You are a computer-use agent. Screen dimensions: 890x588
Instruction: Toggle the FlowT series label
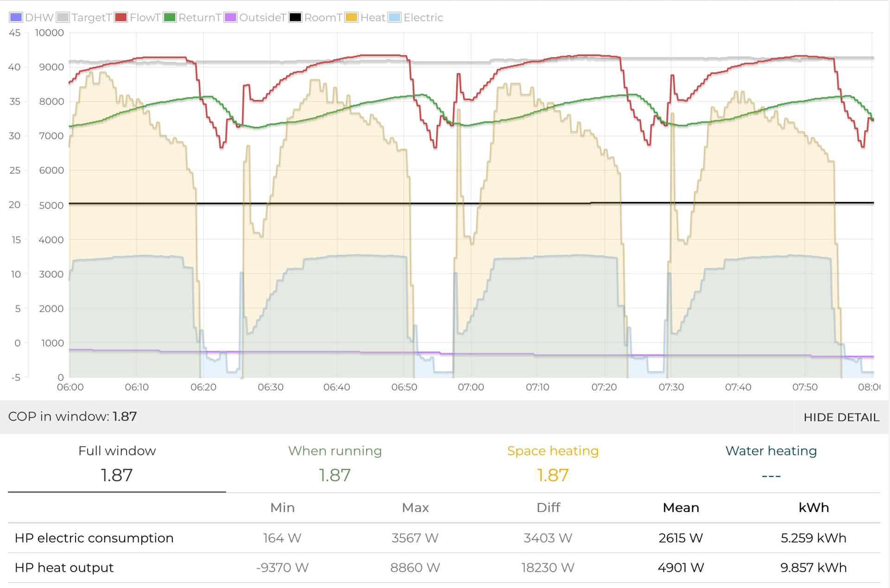[145, 18]
